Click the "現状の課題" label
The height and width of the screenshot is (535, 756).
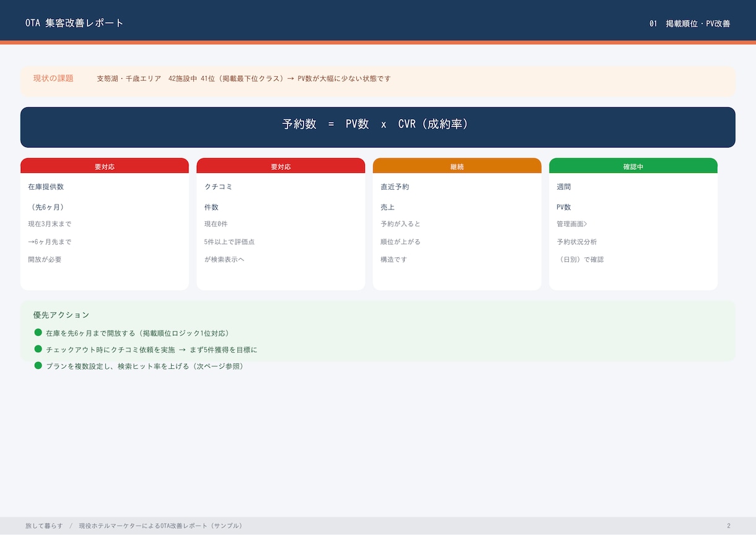[x=53, y=78]
